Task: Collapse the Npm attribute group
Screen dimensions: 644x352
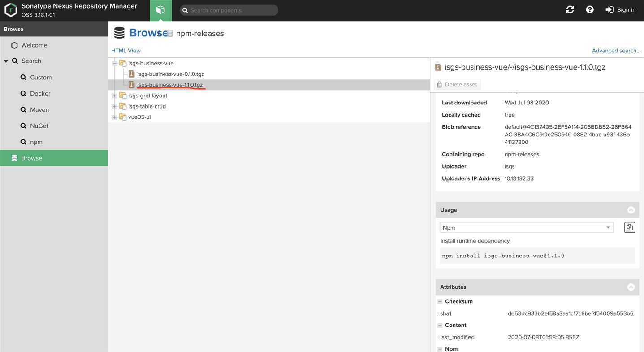Action: (x=440, y=349)
